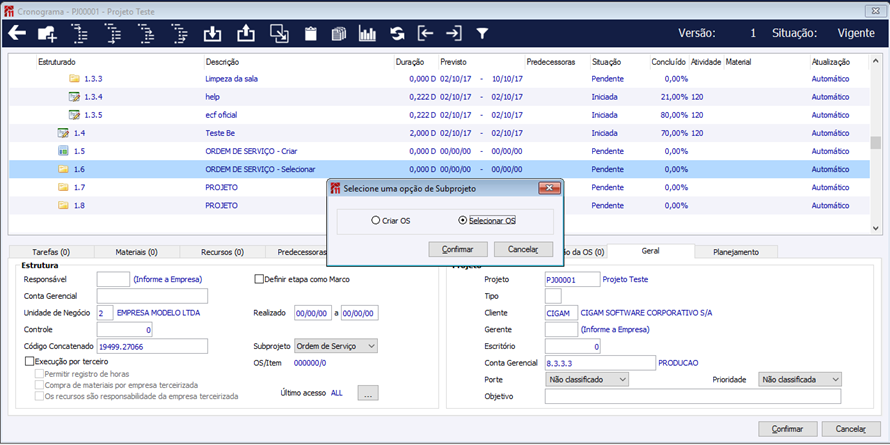
Task: Click the import download tray icon
Action: tap(212, 34)
